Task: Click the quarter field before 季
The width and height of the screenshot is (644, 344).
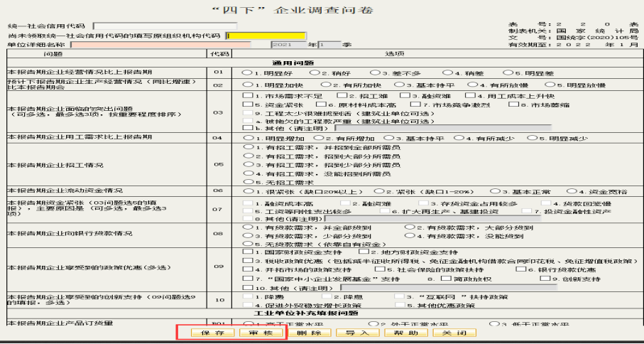Action: 329,44
